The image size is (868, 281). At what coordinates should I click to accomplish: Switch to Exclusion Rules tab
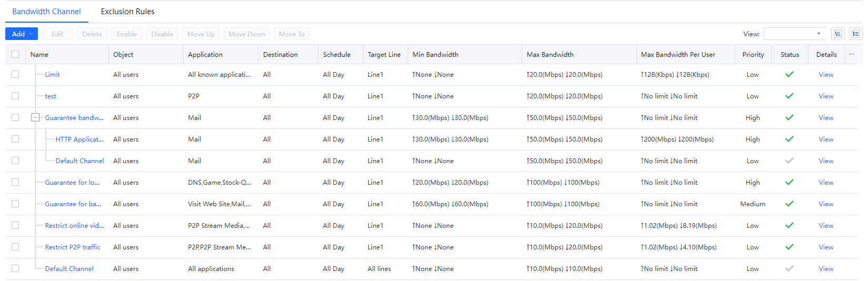point(127,12)
